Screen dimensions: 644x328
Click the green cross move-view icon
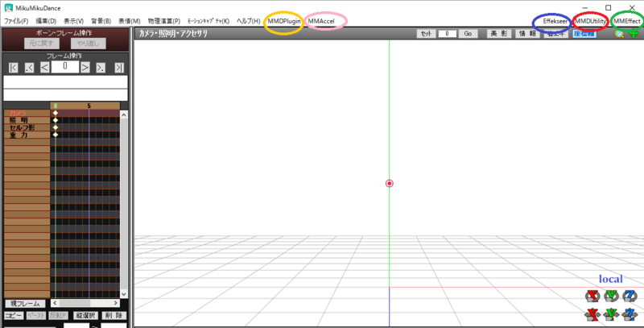(634, 34)
